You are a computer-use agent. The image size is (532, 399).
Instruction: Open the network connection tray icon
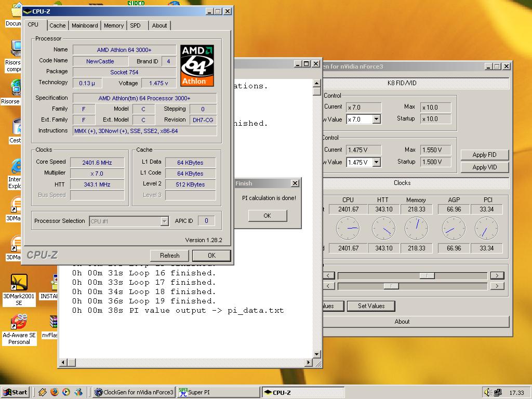(498, 392)
